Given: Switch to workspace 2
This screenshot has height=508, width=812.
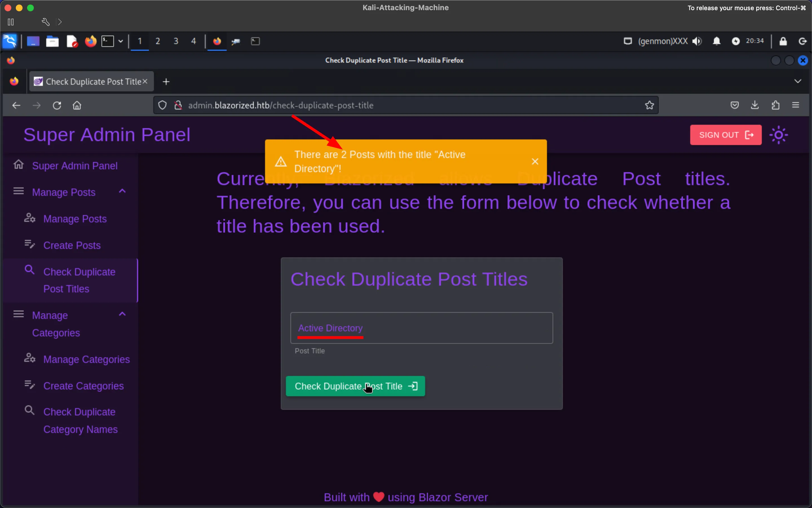Looking at the screenshot, I should point(158,41).
